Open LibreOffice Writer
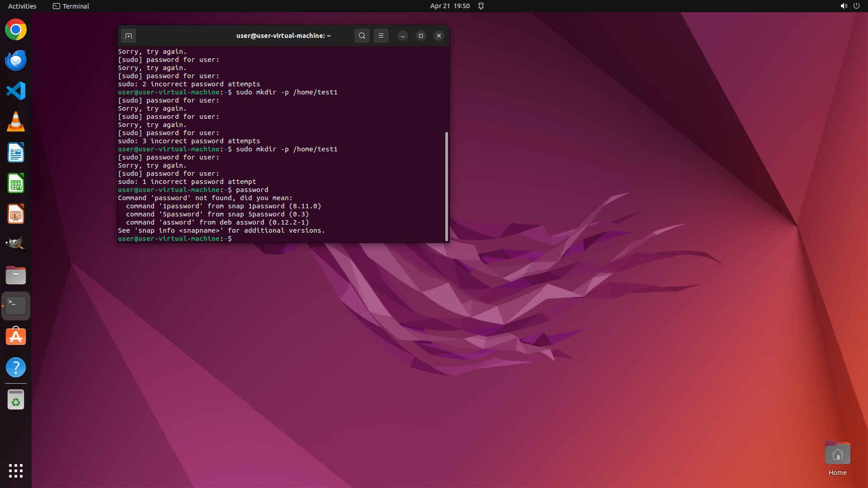868x488 pixels. (16, 152)
